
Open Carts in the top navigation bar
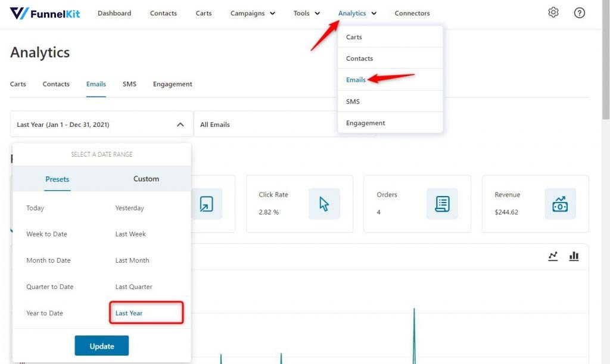[204, 13]
